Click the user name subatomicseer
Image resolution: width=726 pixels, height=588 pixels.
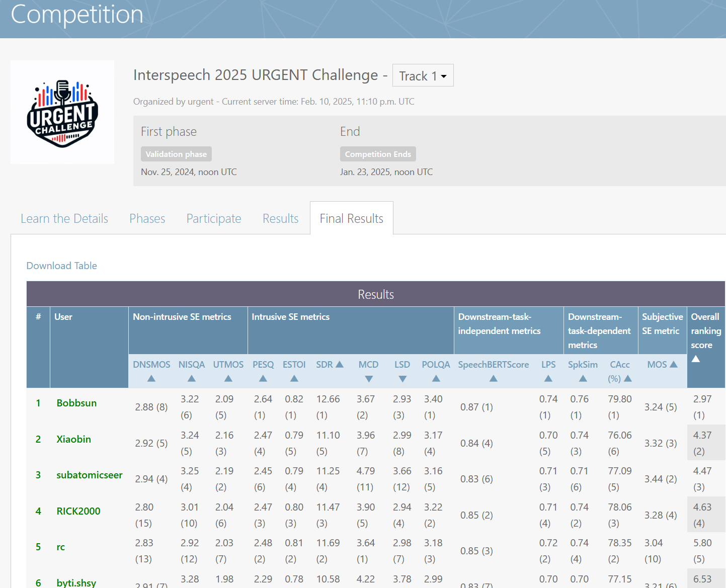click(90, 475)
